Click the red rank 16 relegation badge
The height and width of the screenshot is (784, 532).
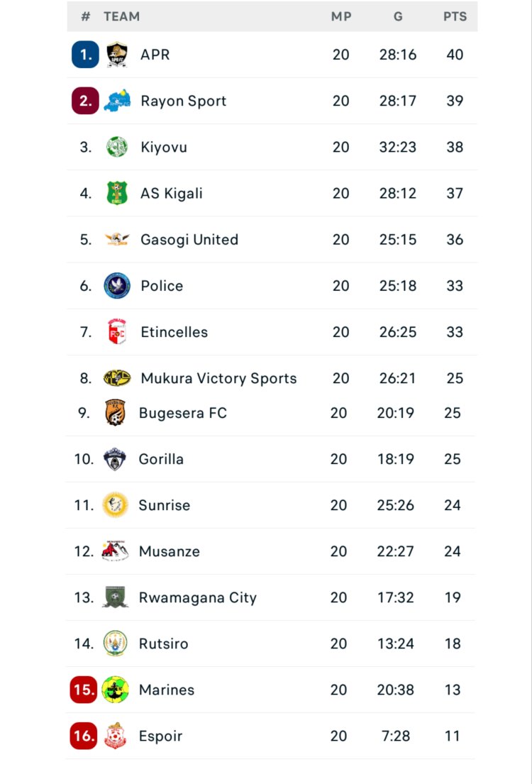click(x=84, y=736)
